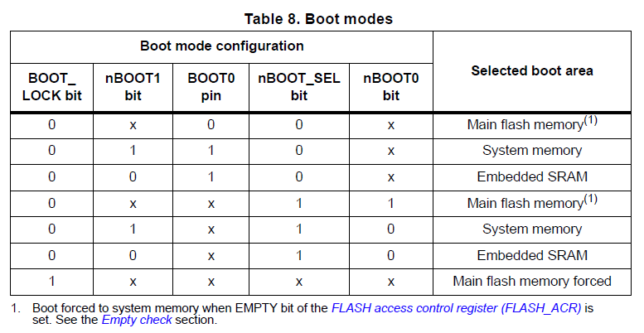Click the "Main flash memory forced" cell
Image resolution: width=644 pixels, height=333 pixels.
pos(532,281)
